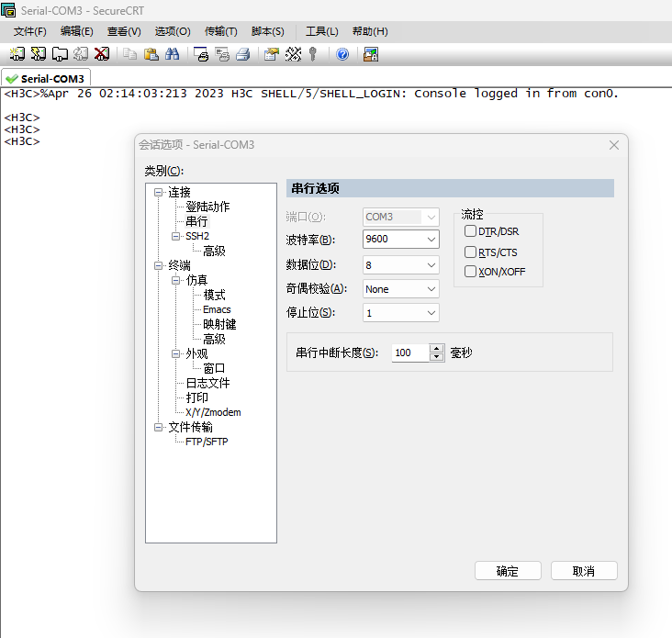
Task: Open the 帮助(H) menu
Action: tap(370, 31)
